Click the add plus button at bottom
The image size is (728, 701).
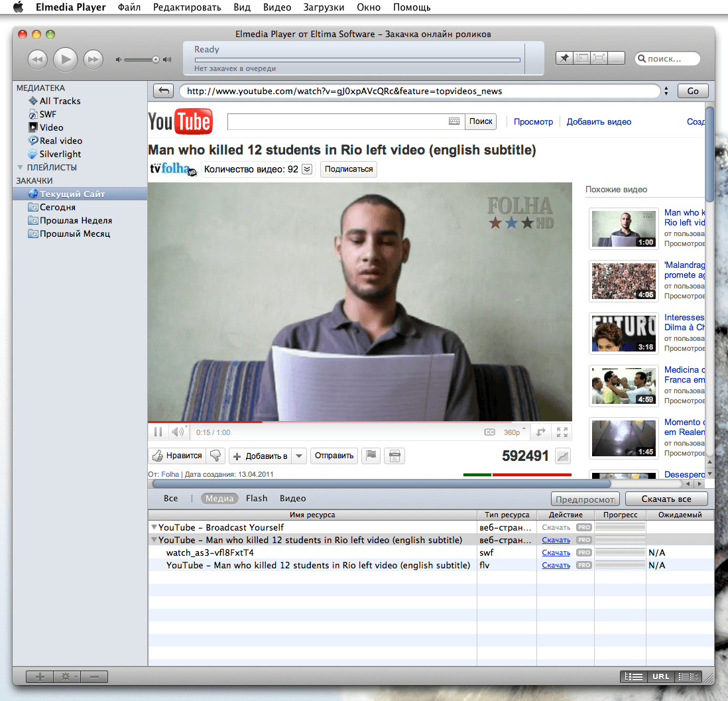[40, 676]
